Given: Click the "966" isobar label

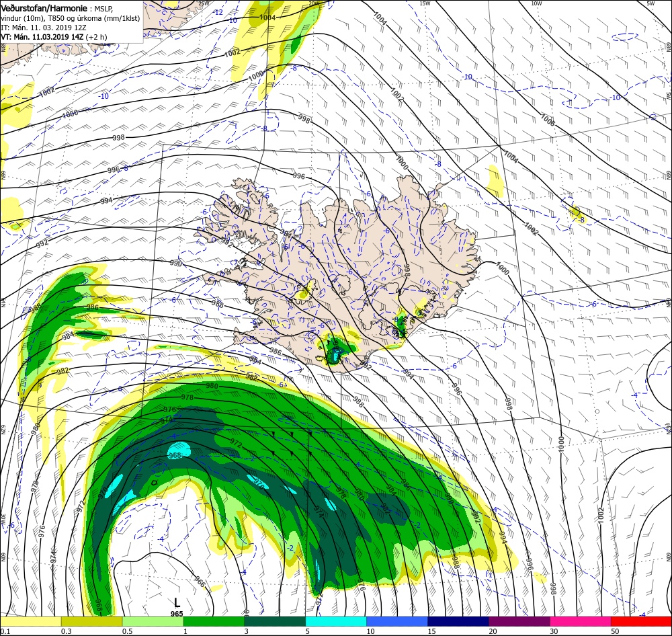Looking at the screenshot, I should pos(200,582).
